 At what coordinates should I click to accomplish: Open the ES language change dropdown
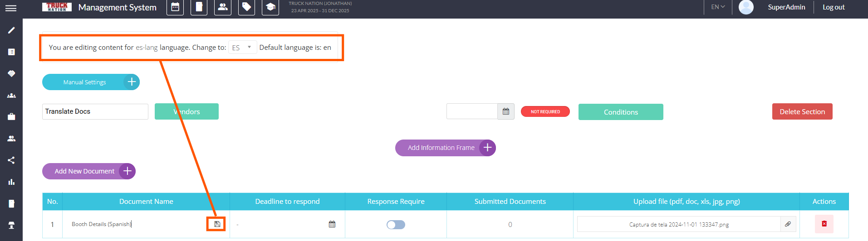coord(242,48)
